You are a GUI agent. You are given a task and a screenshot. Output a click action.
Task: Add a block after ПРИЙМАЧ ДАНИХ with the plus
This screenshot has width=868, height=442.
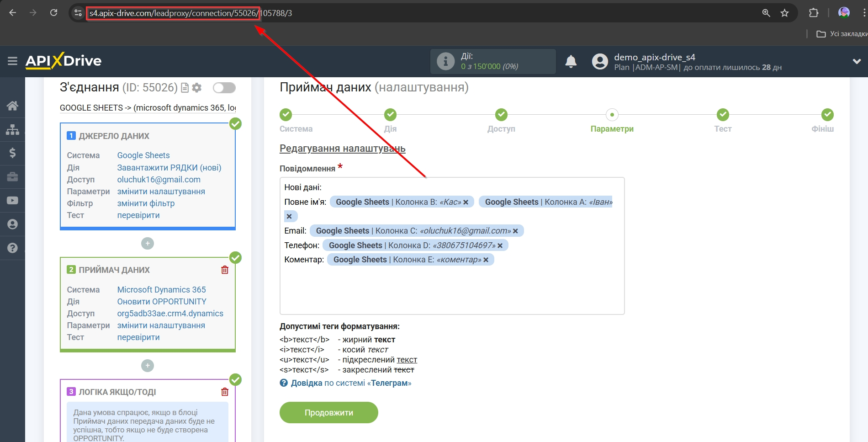pos(148,366)
